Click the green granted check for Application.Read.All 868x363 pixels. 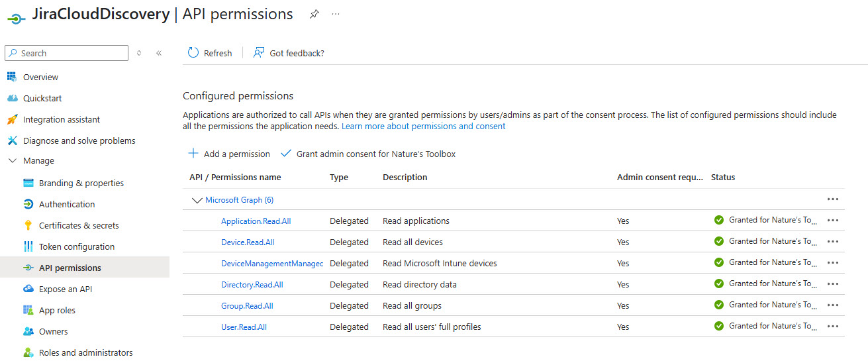(x=719, y=220)
